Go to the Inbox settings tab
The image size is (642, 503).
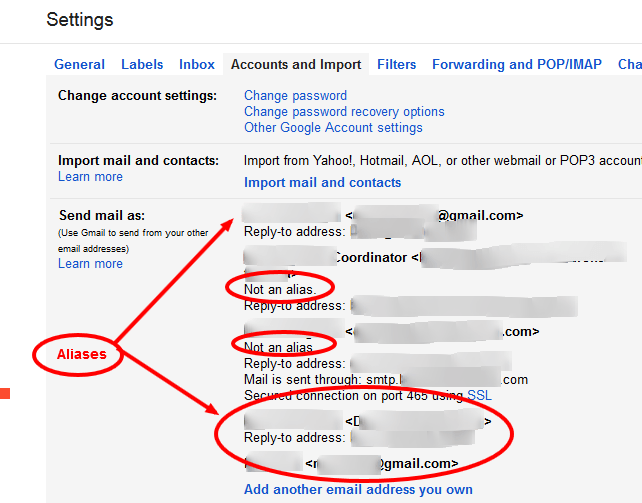(x=197, y=64)
